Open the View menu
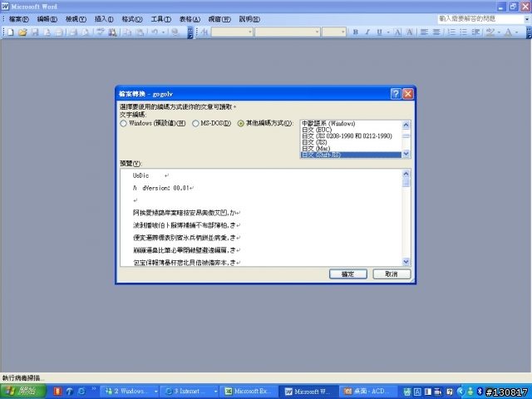The width and height of the screenshot is (532, 399). pyautogui.click(x=76, y=19)
